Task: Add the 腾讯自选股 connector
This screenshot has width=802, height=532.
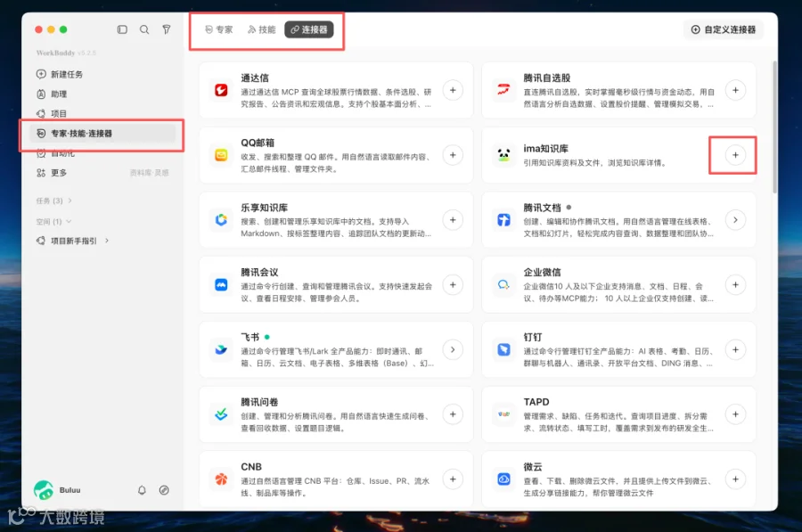Action: 735,91
